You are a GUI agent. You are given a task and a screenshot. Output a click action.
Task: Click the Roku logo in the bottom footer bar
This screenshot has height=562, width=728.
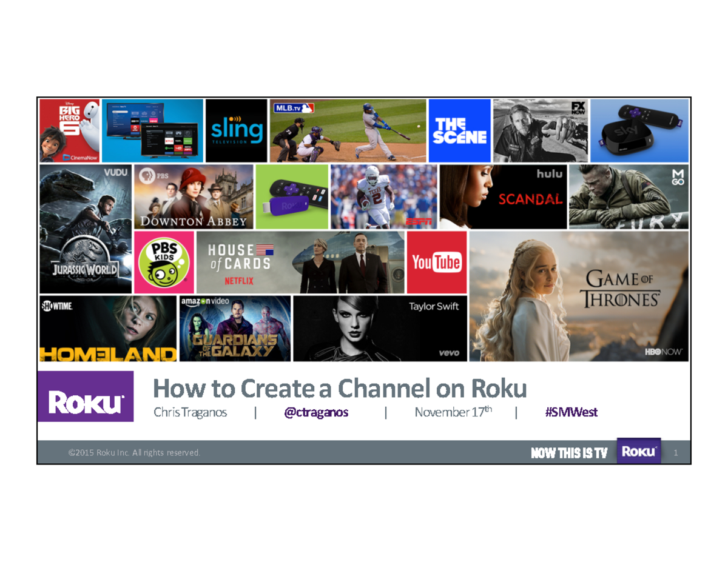click(639, 451)
